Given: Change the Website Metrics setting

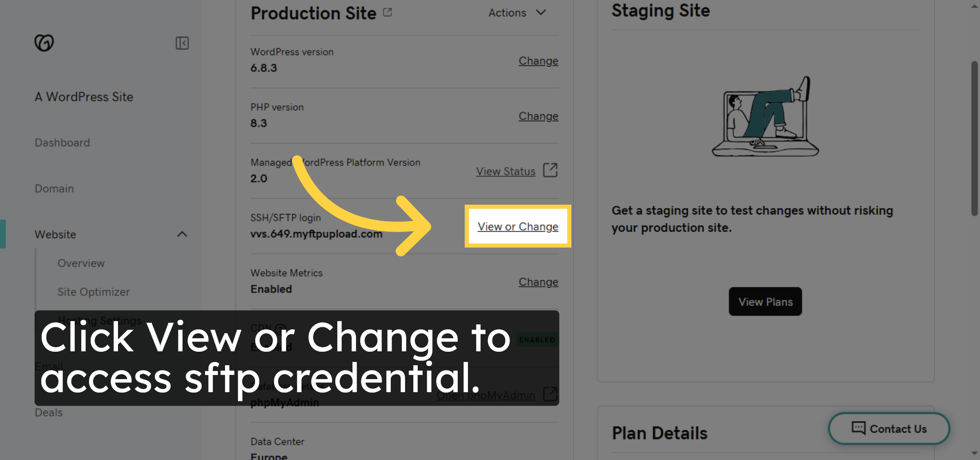Looking at the screenshot, I should click(538, 282).
